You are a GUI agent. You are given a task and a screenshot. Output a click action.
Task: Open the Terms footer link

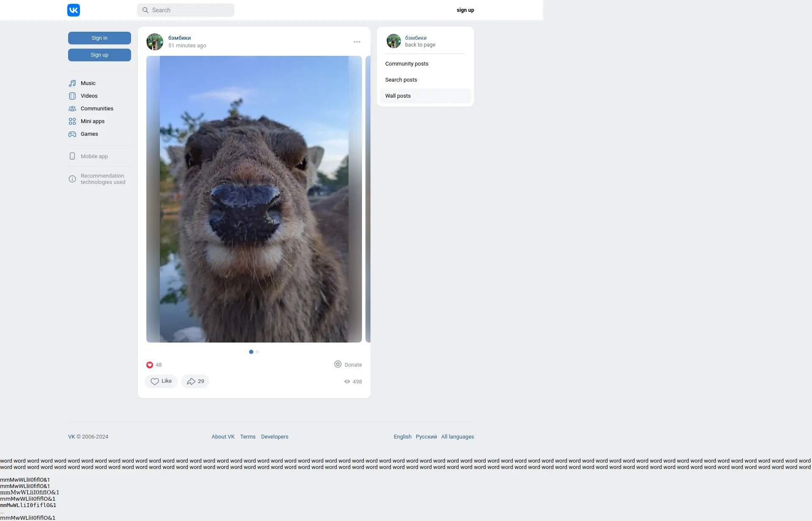pyautogui.click(x=247, y=437)
